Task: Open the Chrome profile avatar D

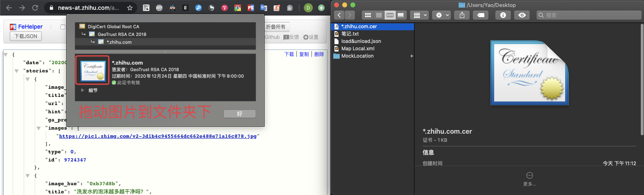Action: point(308,8)
